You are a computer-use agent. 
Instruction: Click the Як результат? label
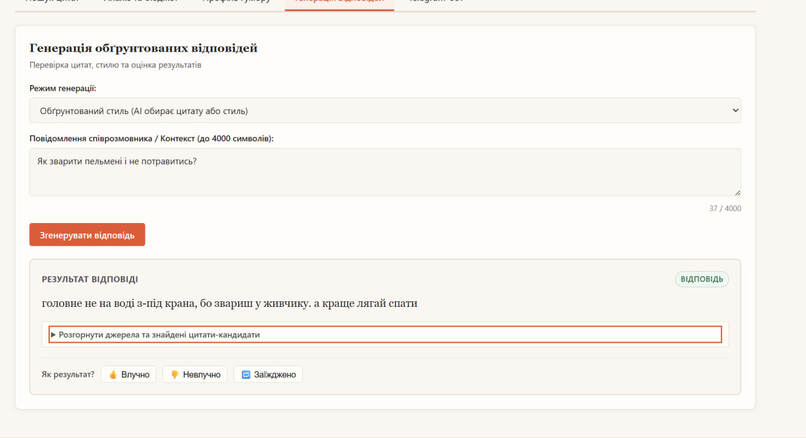pos(68,374)
